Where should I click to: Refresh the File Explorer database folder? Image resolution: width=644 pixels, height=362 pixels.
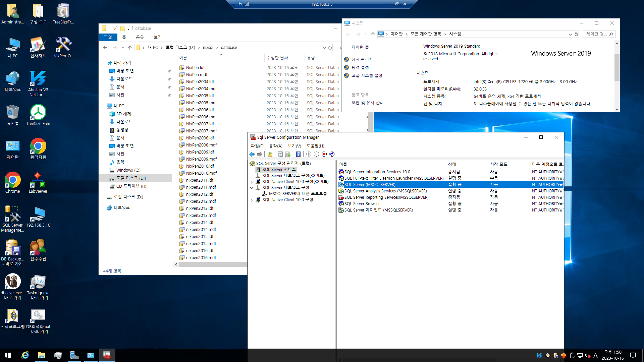click(330, 48)
